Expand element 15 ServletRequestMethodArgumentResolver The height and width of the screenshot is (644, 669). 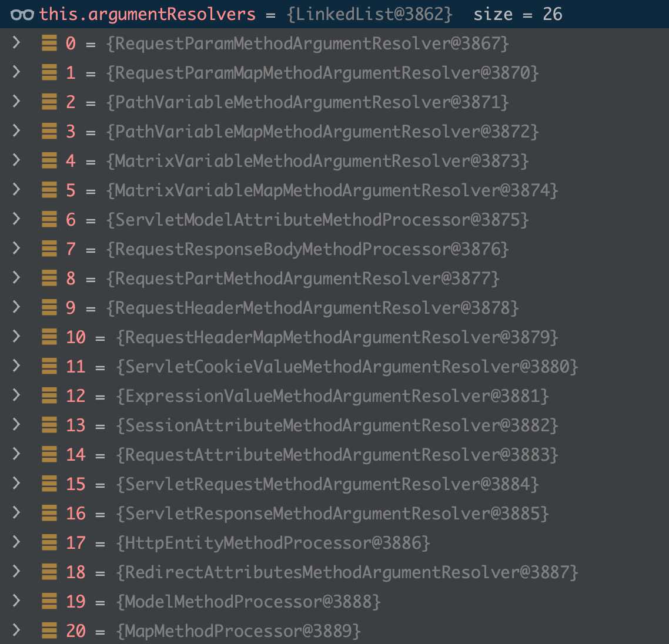16,483
